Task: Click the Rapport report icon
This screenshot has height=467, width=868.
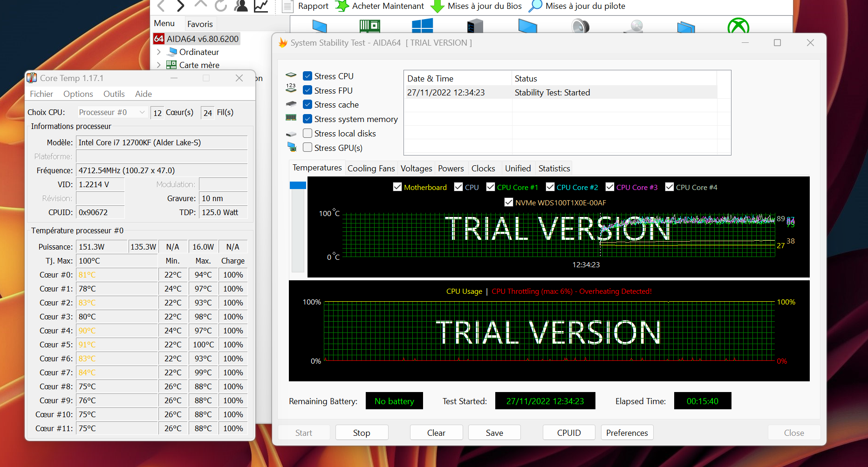Action: (x=288, y=6)
